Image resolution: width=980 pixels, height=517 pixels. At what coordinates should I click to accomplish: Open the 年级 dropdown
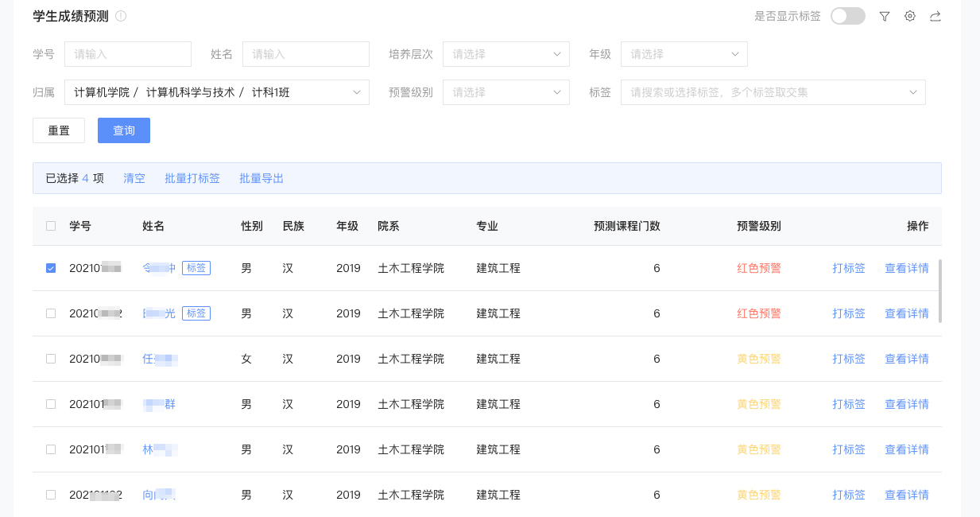(684, 54)
